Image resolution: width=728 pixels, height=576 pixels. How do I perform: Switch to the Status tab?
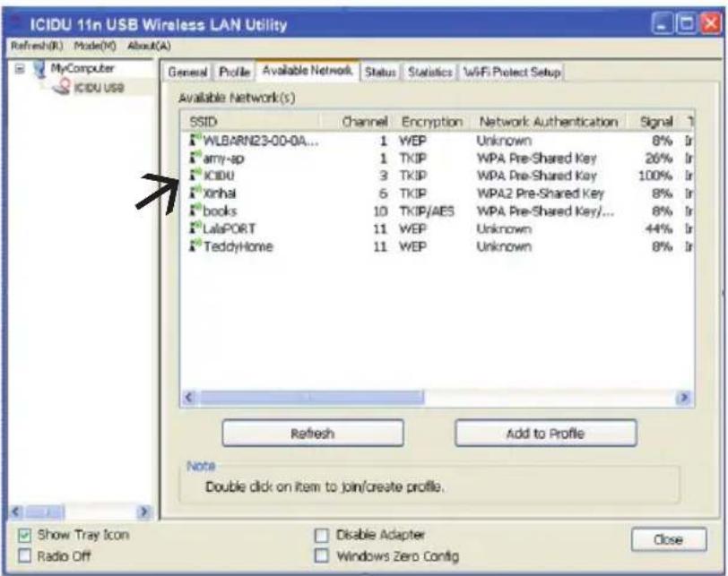(380, 73)
